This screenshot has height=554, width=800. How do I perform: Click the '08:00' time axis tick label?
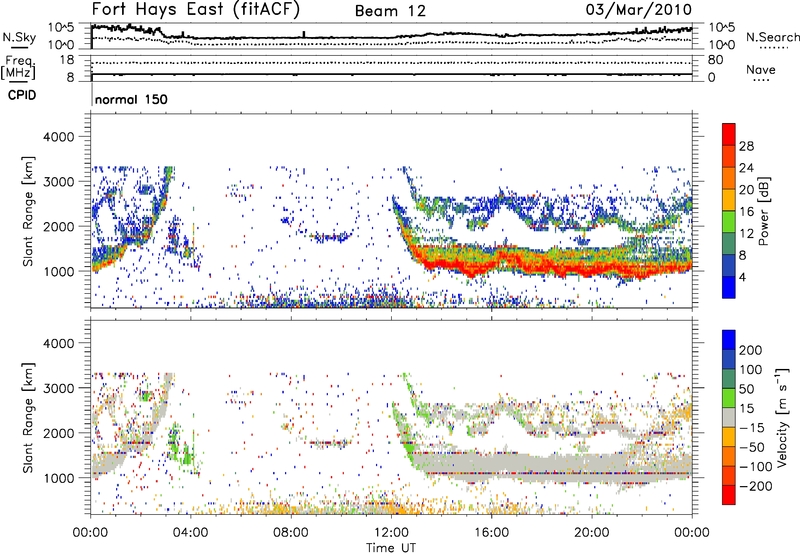click(x=291, y=533)
